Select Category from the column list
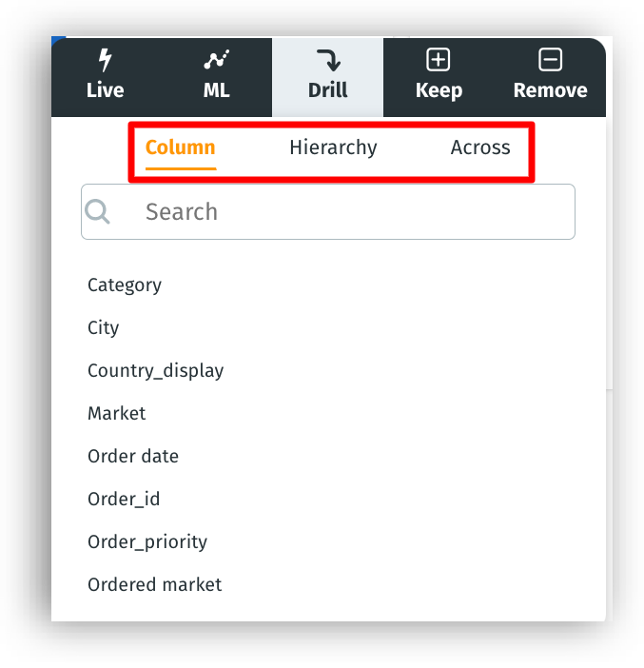This screenshot has width=644, height=668. coord(125,285)
